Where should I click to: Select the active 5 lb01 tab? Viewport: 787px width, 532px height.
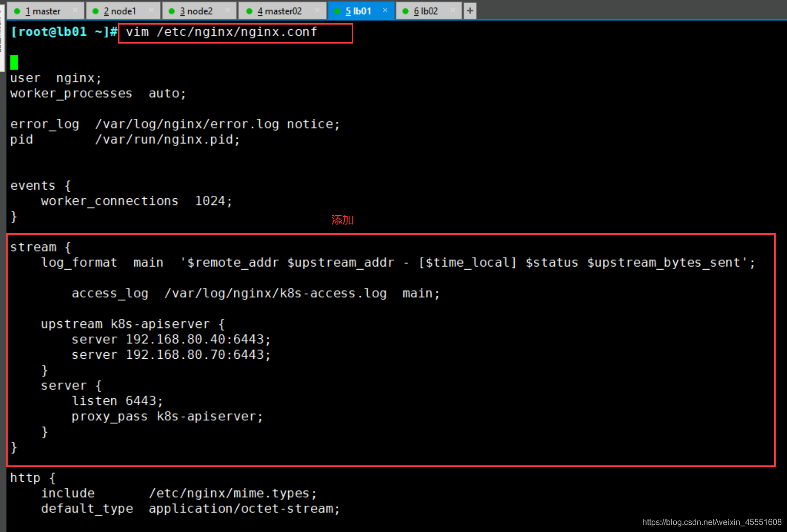360,11
